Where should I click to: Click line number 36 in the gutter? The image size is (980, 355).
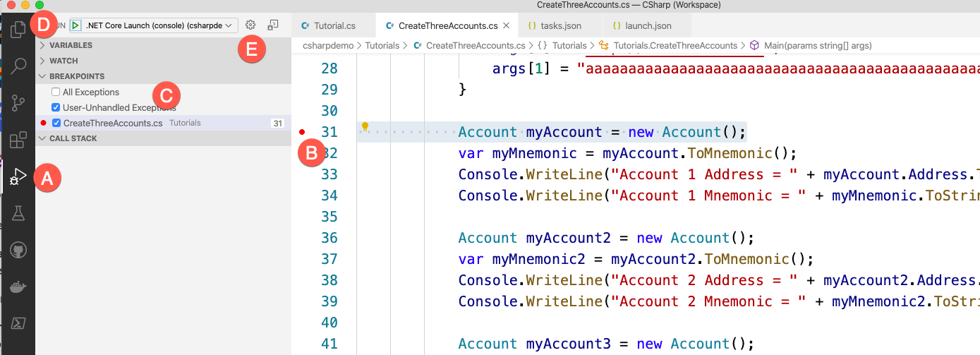click(329, 238)
